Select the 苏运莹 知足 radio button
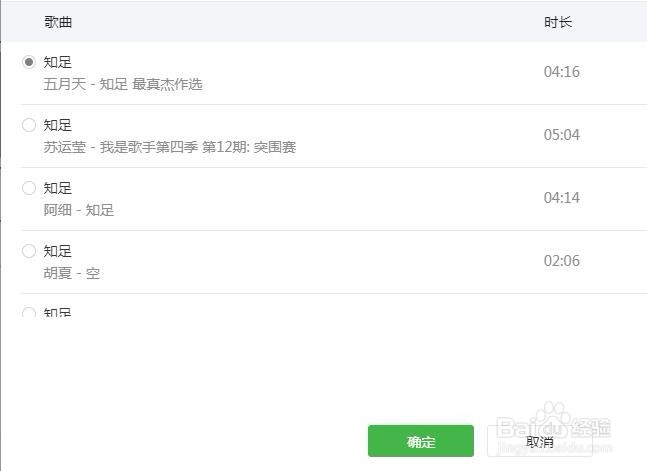 (29, 125)
